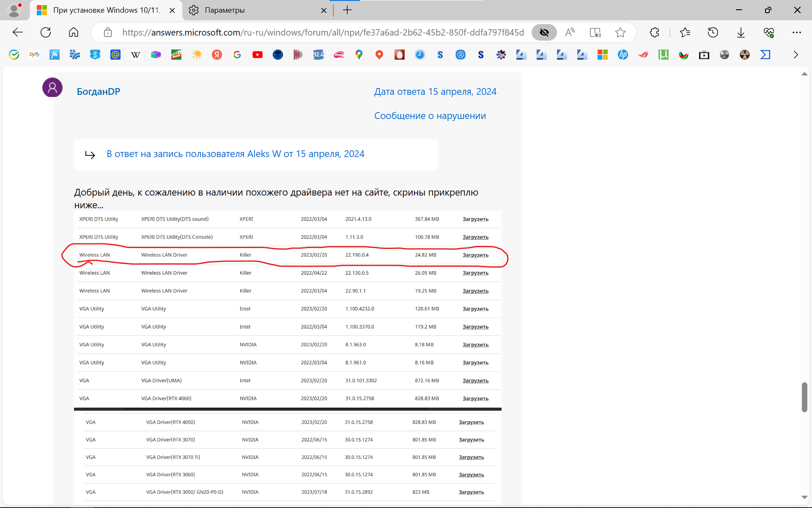Open the Downloads arrow icon
Image resolution: width=812 pixels, height=508 pixels.
(741, 33)
